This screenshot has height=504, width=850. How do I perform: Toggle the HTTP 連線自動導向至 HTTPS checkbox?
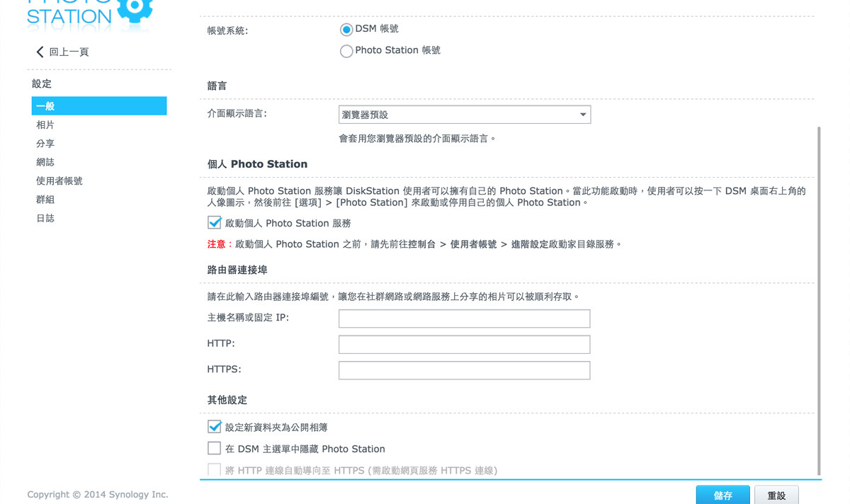214,469
